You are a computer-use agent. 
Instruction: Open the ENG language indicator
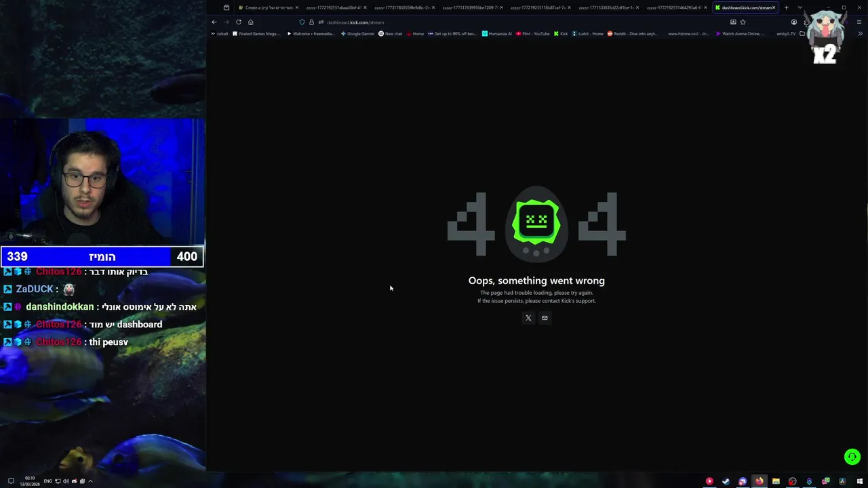point(47,481)
